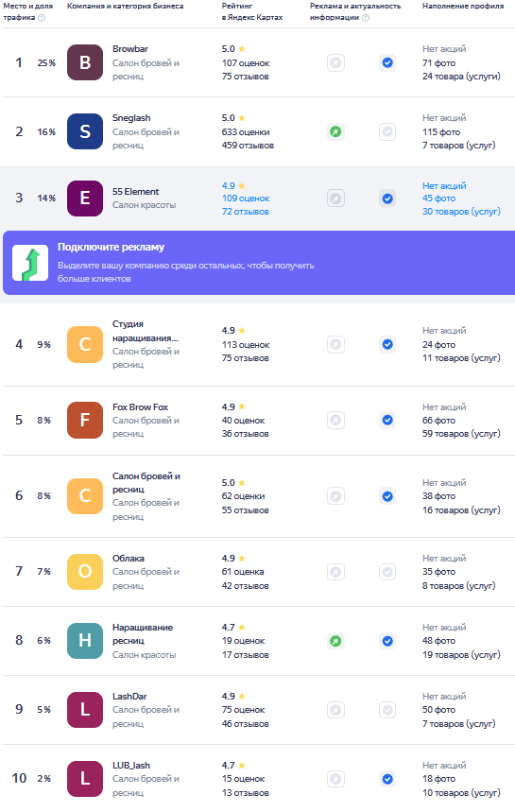Click the Sneglash company name
The image size is (515, 812).
[131, 118]
